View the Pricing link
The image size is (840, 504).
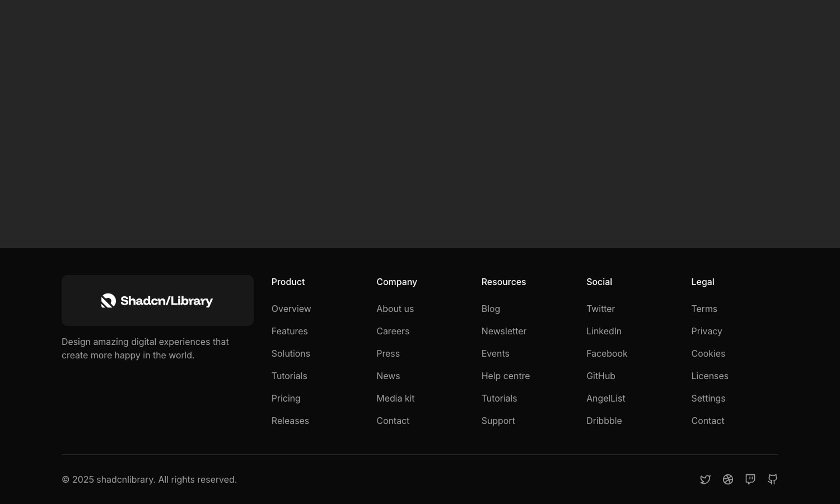286,399
